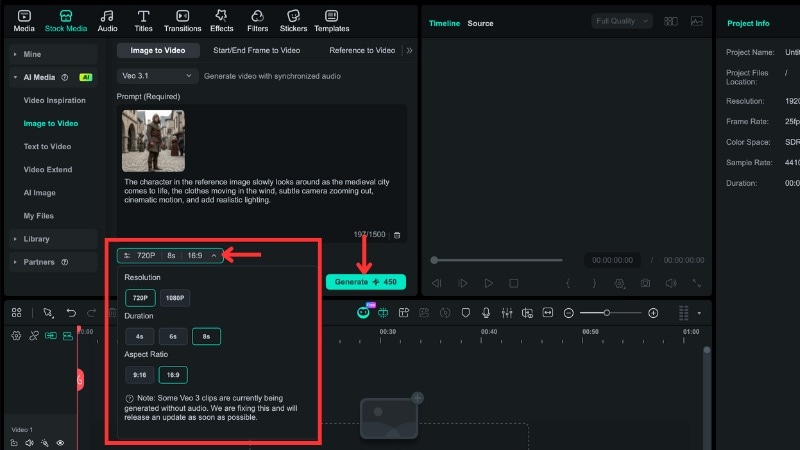800x450 pixels.
Task: Click the timeline zoom slider
Action: [611, 313]
